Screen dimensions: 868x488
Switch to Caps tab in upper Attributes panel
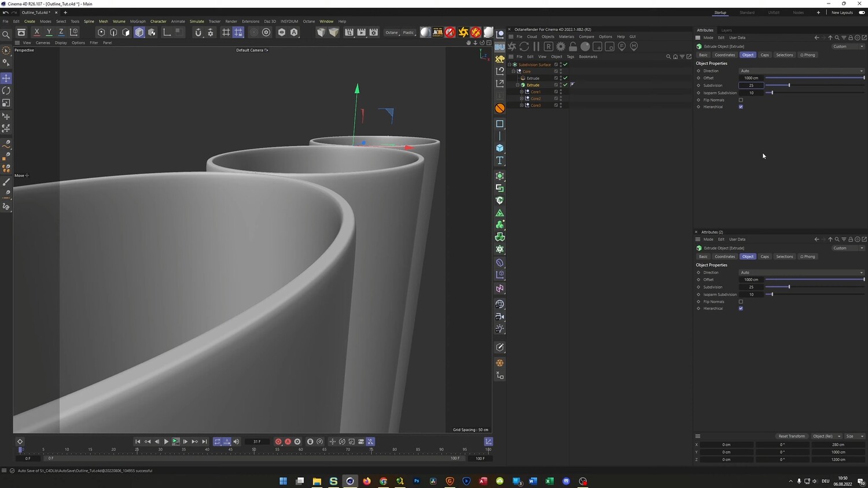764,55
